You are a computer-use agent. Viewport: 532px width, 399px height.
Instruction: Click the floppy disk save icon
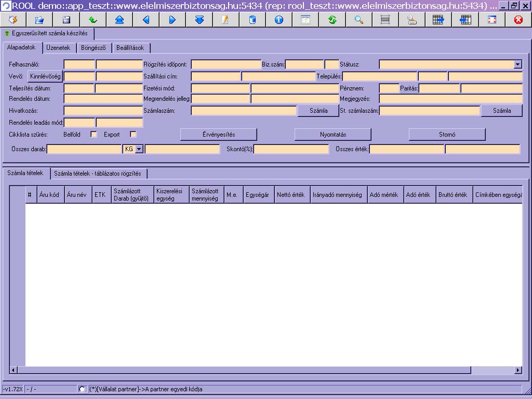(66, 20)
